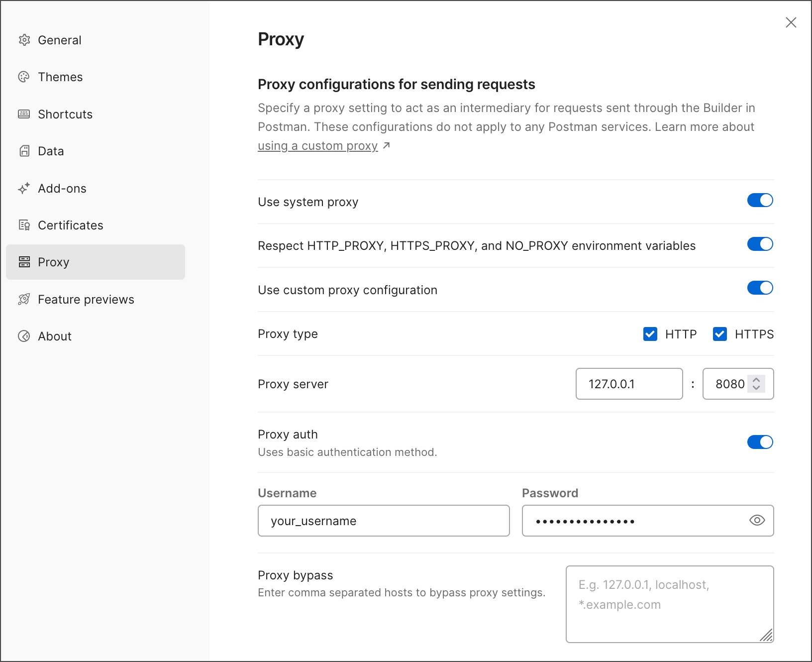Switch to the Feature previews section
Viewport: 812px width, 662px height.
click(86, 299)
